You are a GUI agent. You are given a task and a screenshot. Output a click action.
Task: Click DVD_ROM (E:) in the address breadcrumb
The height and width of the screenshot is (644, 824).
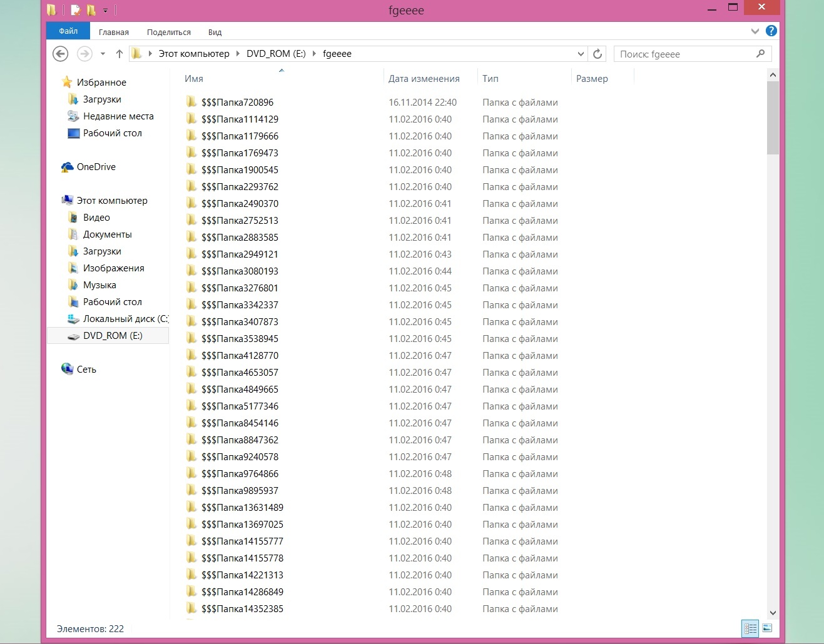[276, 54]
